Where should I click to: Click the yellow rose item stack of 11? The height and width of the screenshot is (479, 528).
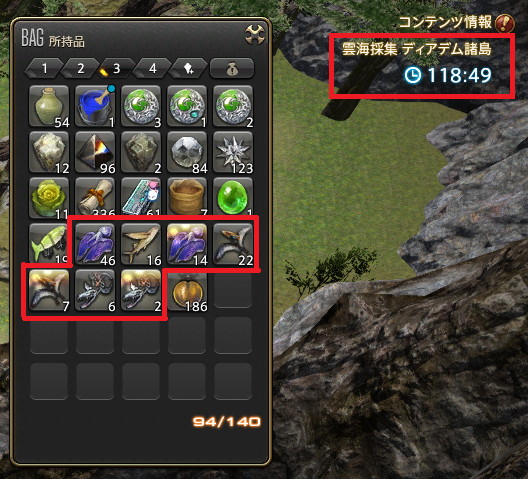49,198
